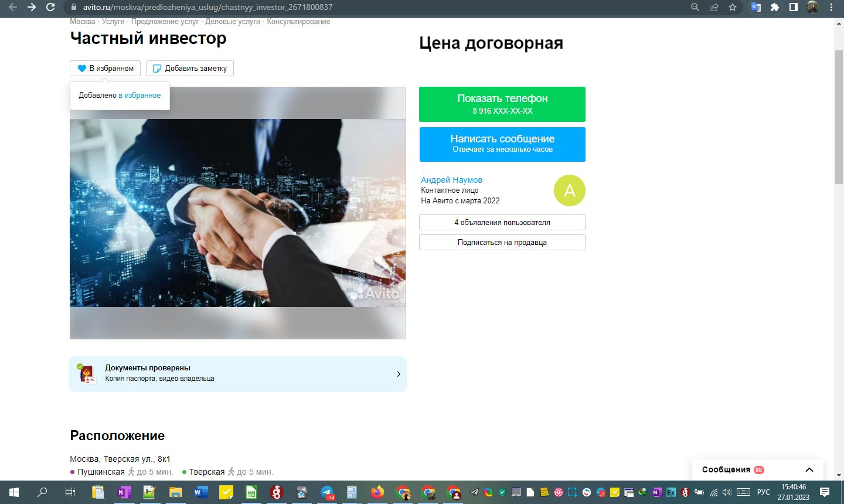Image resolution: width=844 pixels, height=504 pixels.
Task: Click the Тверская metro station
Action: pyautogui.click(x=207, y=472)
